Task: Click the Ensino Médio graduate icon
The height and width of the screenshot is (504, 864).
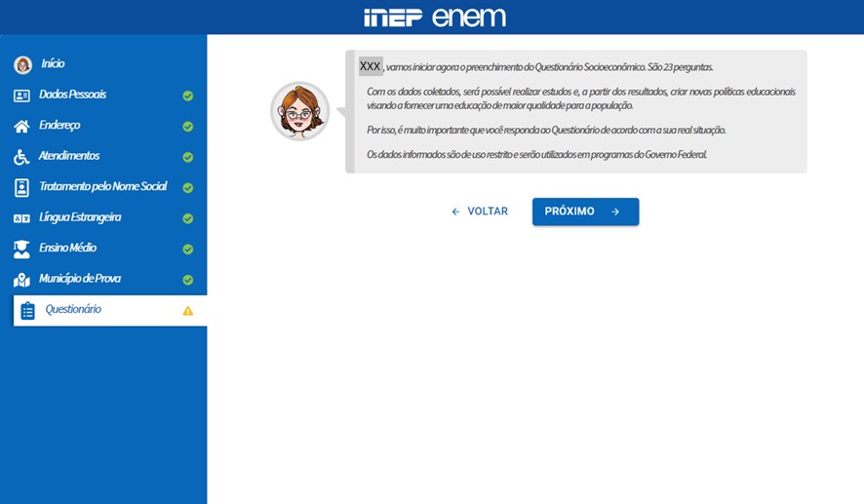Action: (x=21, y=250)
